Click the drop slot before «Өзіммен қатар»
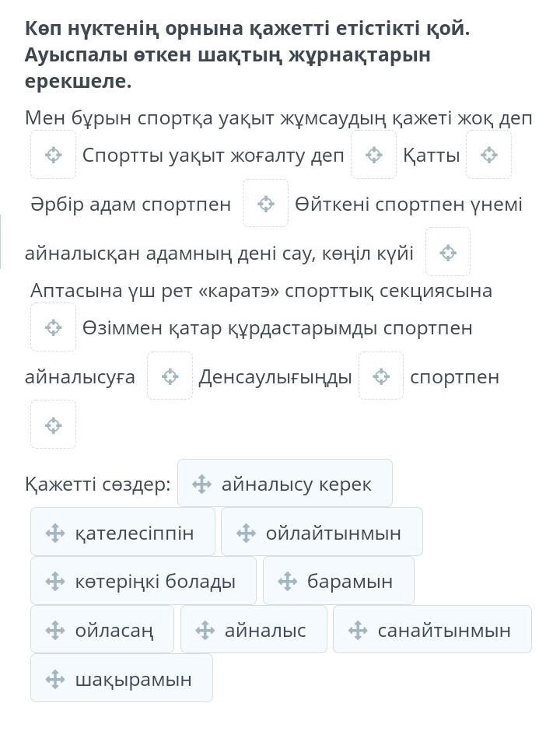Viewport: 560px width, 745px height. coord(53,327)
